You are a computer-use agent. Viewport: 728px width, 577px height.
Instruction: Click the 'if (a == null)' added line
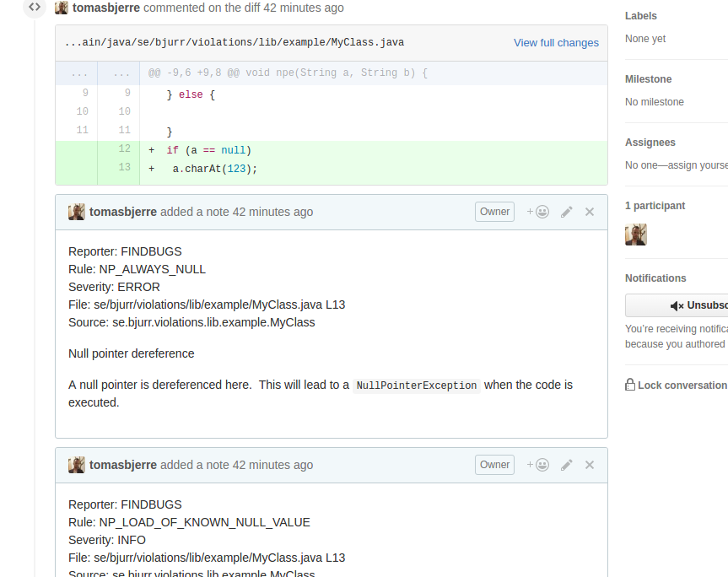click(x=209, y=150)
